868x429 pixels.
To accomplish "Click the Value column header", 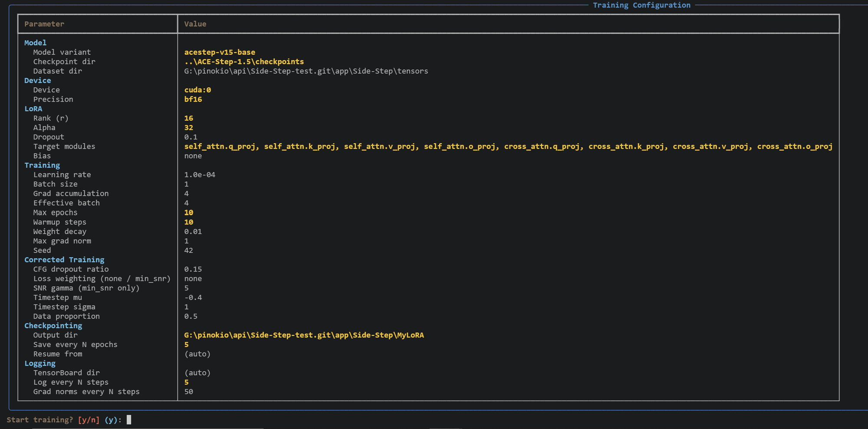I will coord(195,24).
